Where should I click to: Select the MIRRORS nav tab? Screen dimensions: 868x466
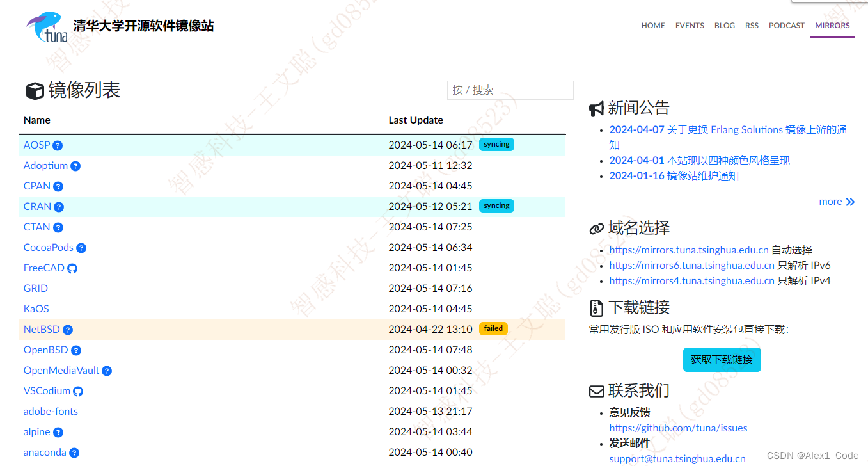coord(832,26)
